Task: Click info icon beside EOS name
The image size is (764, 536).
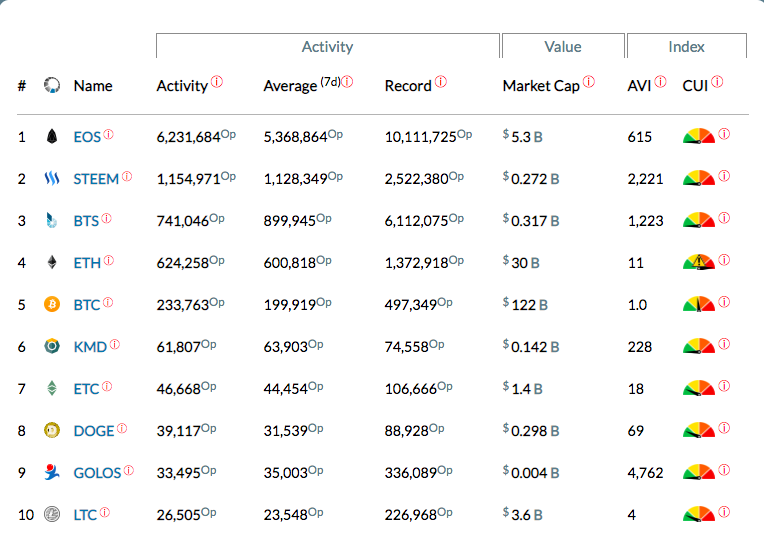Action: (x=109, y=134)
